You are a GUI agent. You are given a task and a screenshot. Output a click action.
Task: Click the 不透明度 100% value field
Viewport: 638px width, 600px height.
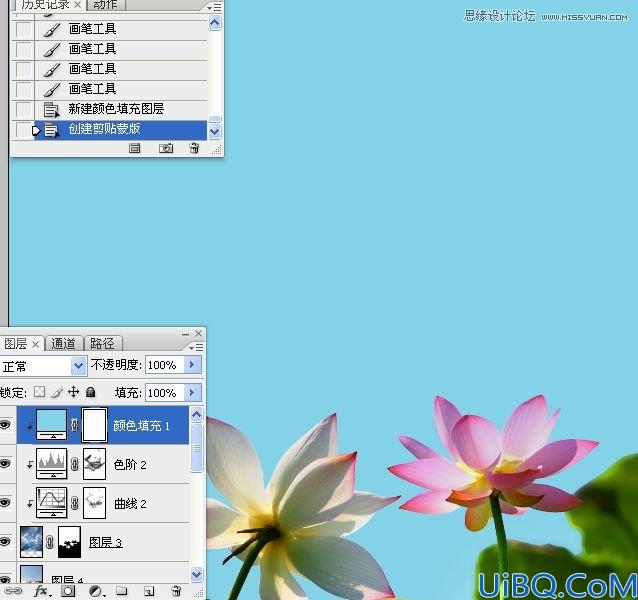tap(165, 365)
